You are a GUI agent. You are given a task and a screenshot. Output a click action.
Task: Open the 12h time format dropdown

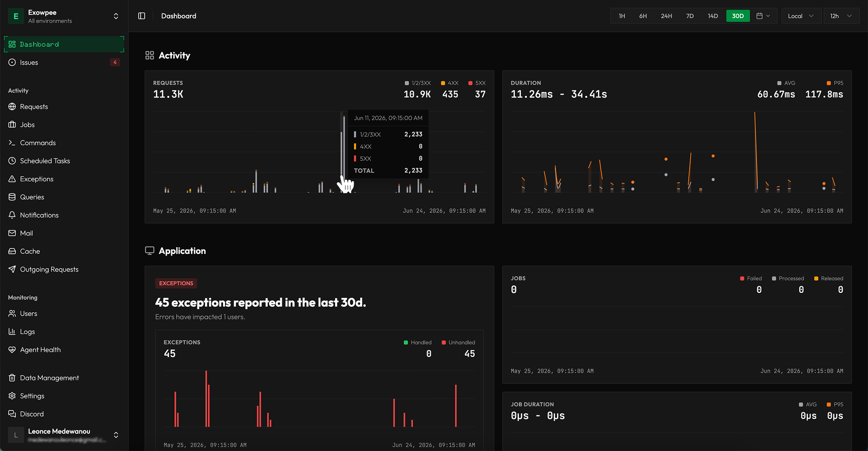841,16
